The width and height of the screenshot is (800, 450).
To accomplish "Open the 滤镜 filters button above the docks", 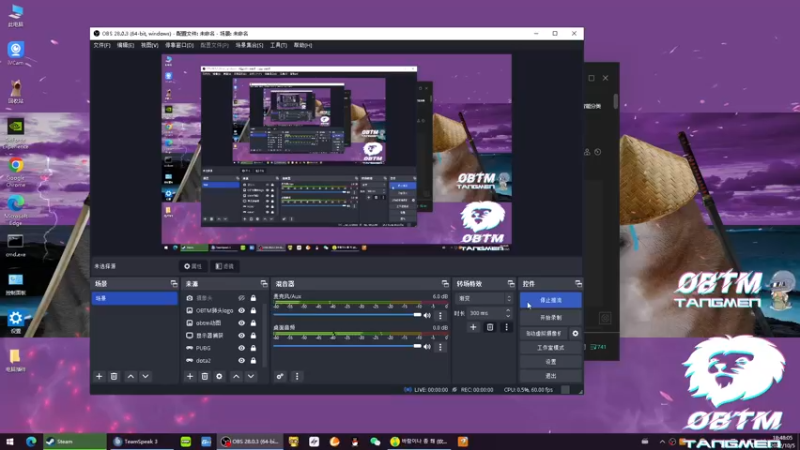I will point(224,266).
